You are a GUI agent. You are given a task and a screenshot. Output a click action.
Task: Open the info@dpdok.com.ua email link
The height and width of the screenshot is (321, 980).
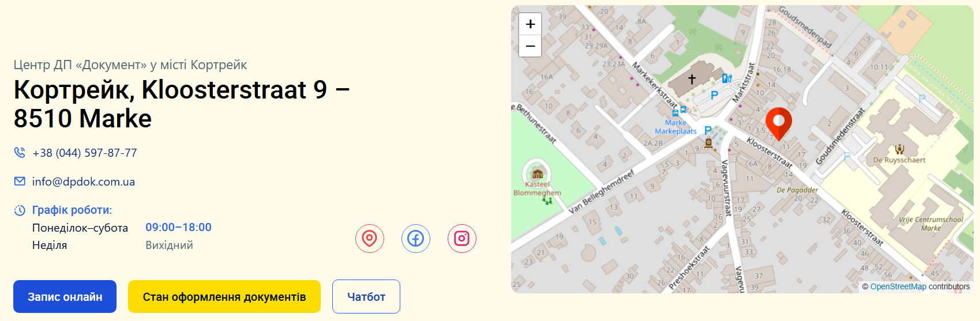(84, 182)
